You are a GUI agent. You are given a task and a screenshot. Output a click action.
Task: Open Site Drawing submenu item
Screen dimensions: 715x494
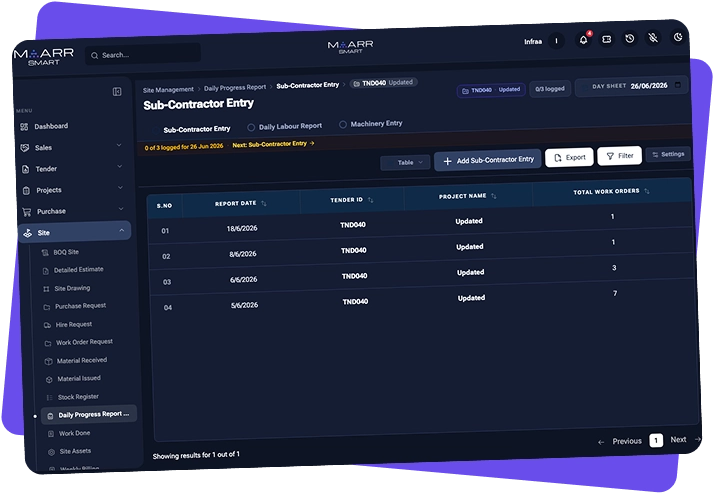click(67, 288)
